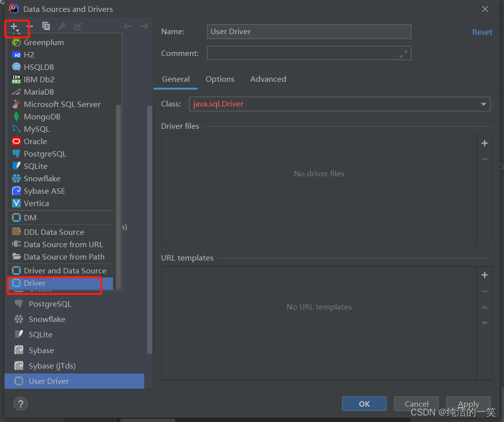
Task: Add a URL template with plus
Action: (485, 275)
